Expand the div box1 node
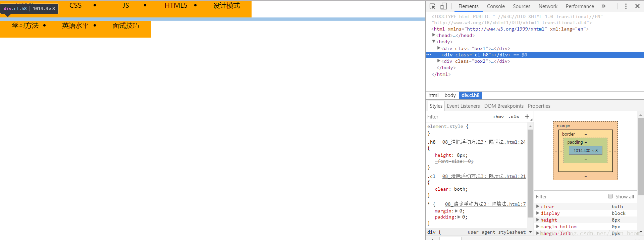 (x=439, y=48)
